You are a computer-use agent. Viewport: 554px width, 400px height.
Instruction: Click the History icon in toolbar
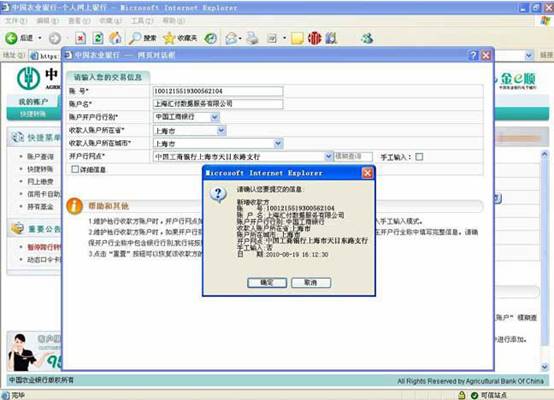(211, 38)
